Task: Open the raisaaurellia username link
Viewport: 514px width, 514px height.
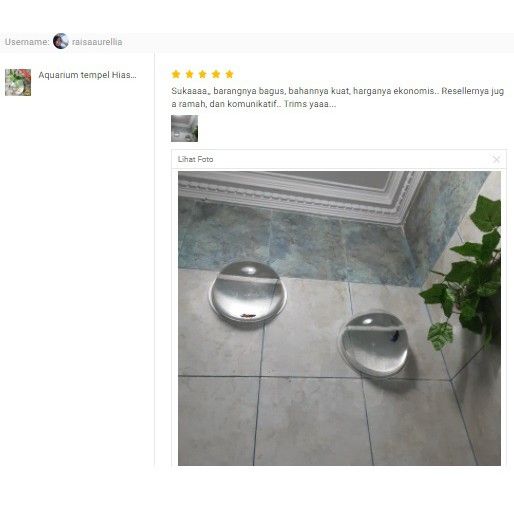Action: pyautogui.click(x=97, y=42)
